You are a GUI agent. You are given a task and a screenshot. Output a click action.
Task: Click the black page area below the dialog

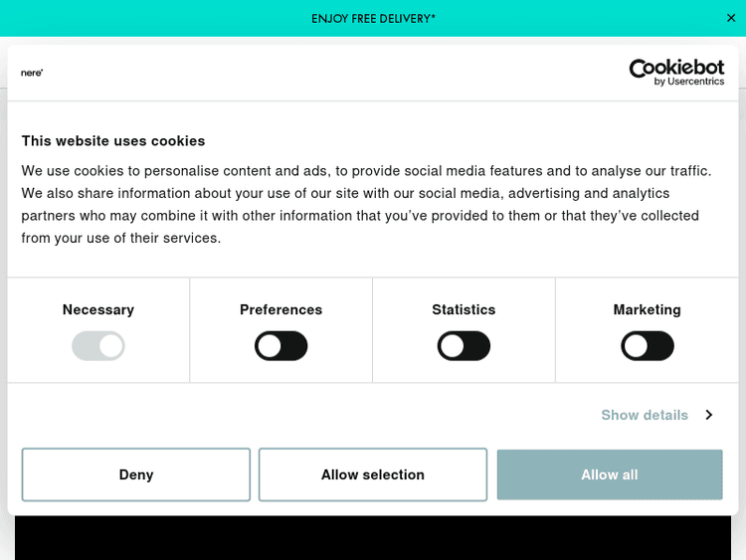[373, 538]
